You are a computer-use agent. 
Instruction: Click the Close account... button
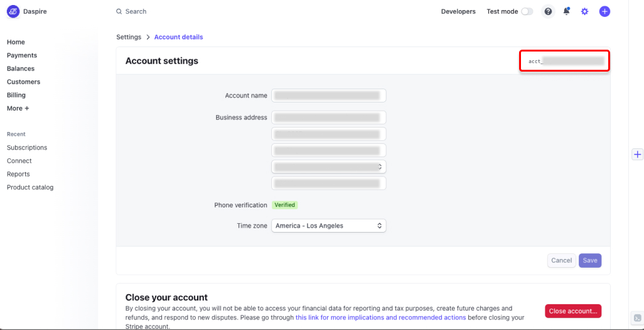pos(573,311)
